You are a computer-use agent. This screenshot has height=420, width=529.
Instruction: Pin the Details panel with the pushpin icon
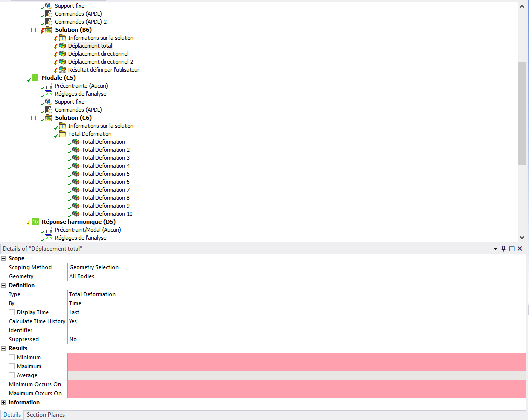click(503, 249)
